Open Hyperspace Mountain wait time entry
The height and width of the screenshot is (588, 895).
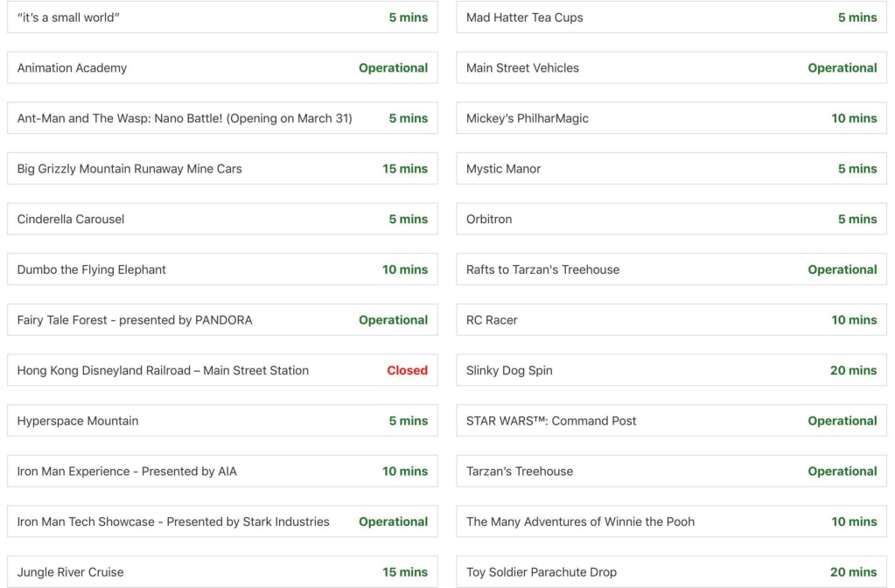click(222, 421)
